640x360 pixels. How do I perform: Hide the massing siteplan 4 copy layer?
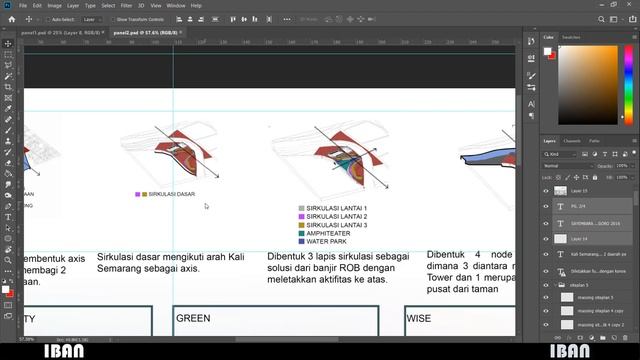546,311
